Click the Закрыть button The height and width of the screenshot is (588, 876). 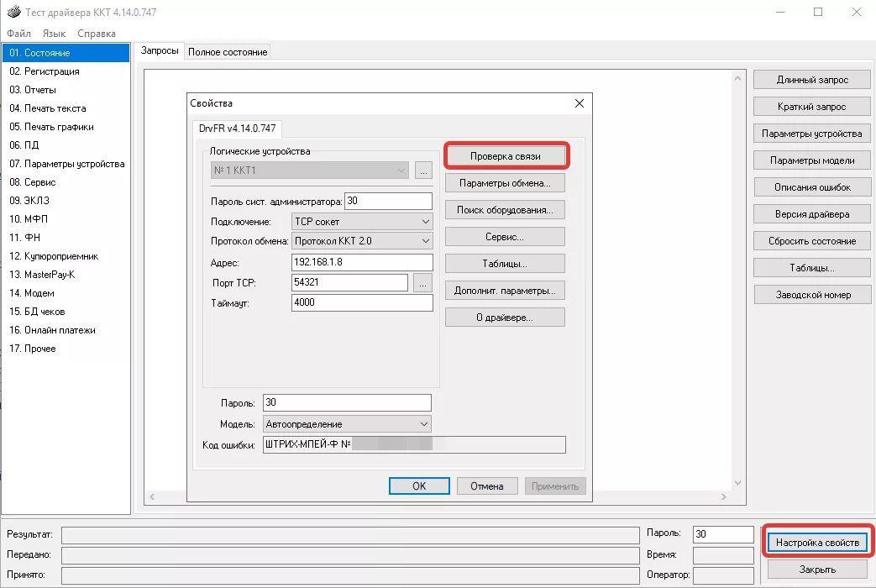tap(817, 569)
